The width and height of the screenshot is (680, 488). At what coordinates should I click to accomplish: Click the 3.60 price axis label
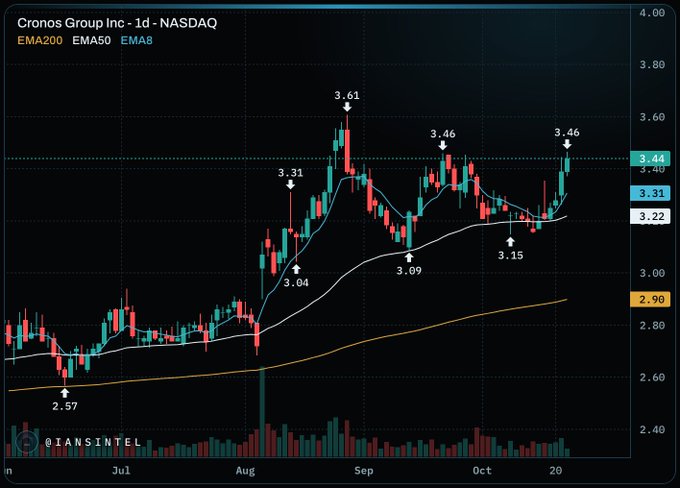pyautogui.click(x=652, y=117)
